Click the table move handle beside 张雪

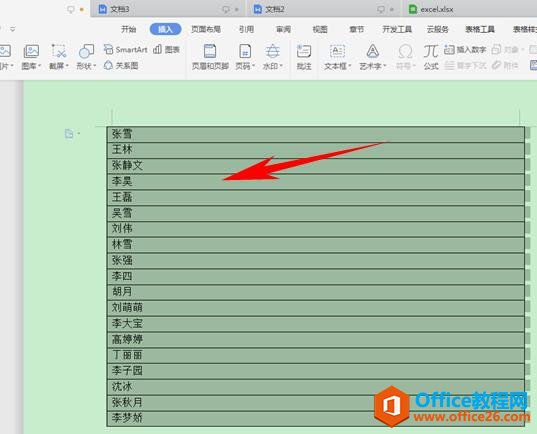point(69,134)
